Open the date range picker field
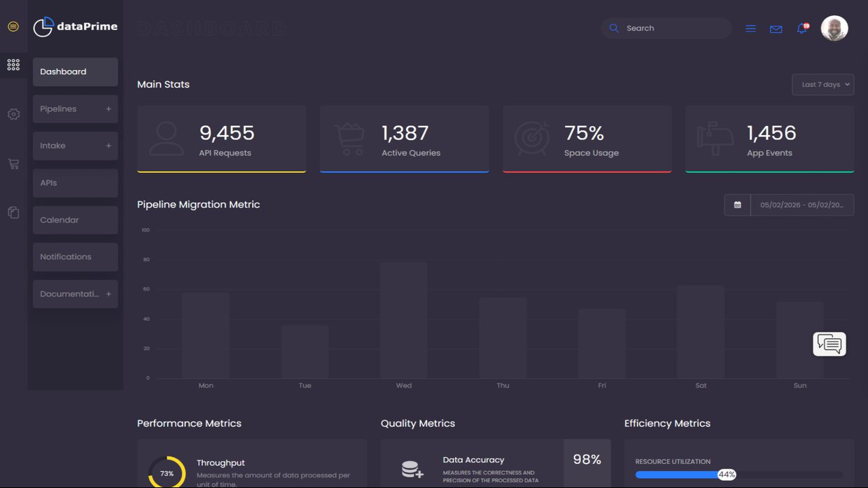Viewport: 868px width, 488px height. tap(802, 204)
